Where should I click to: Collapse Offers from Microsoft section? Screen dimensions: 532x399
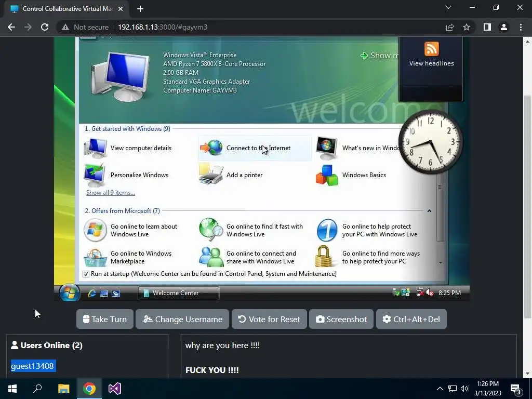pyautogui.click(x=429, y=211)
